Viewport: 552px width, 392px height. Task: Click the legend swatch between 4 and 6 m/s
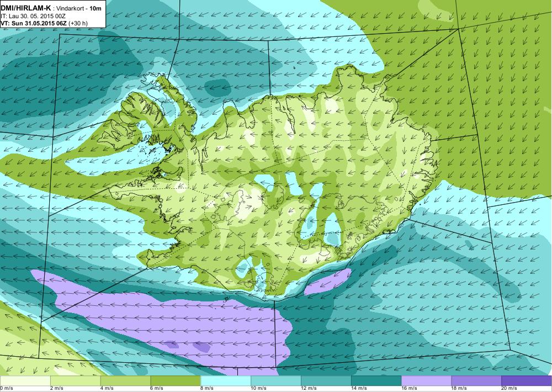tap(125, 381)
